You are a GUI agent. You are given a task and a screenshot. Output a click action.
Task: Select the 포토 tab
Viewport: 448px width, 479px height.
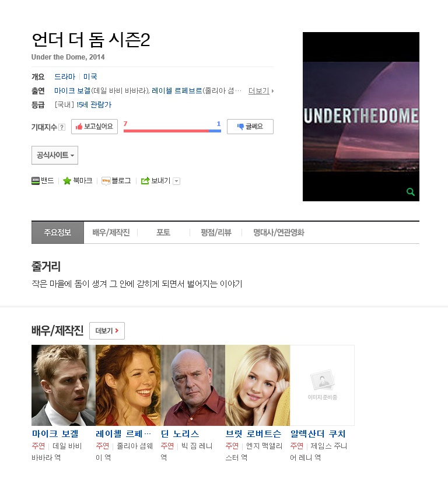pos(163,232)
